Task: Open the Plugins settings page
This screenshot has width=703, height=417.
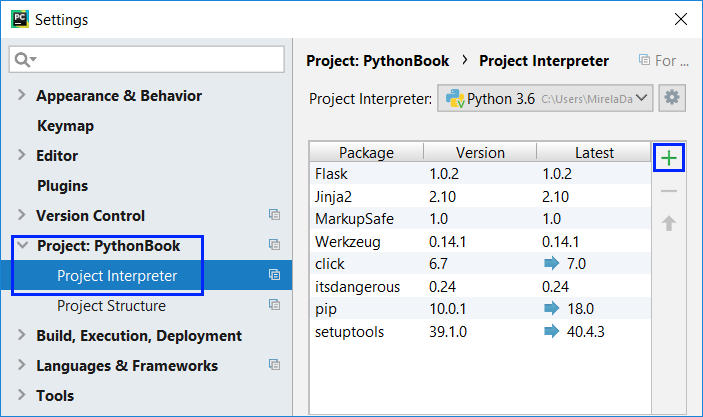Action: [x=62, y=186]
